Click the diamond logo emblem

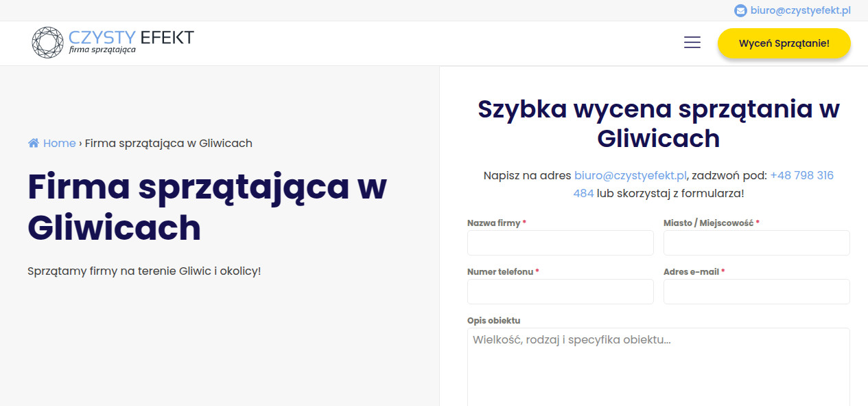tap(47, 43)
